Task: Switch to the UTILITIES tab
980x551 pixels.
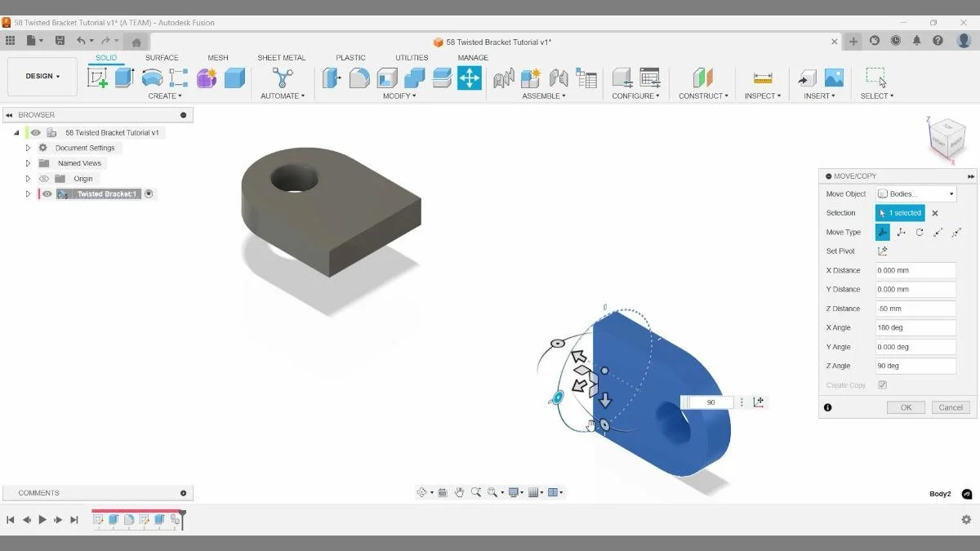Action: (x=412, y=58)
